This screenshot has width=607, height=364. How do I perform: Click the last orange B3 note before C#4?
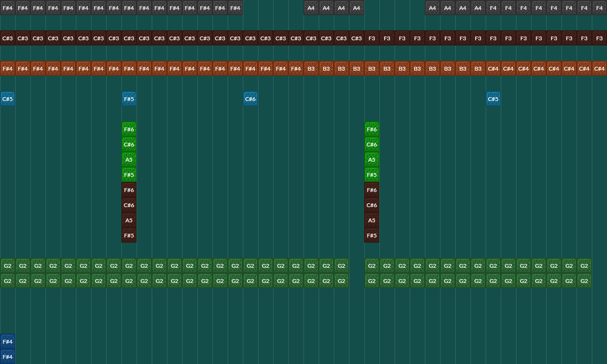478,69
